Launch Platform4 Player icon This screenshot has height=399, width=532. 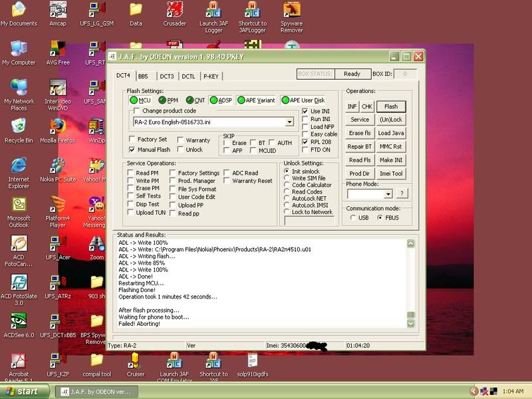[58, 211]
